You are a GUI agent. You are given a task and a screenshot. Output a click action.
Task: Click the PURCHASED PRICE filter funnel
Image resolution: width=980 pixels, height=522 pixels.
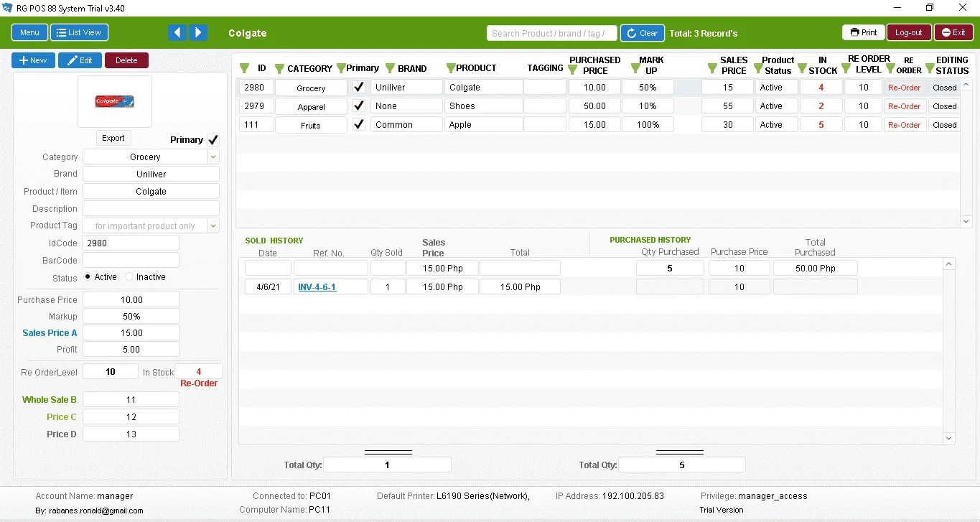574,69
